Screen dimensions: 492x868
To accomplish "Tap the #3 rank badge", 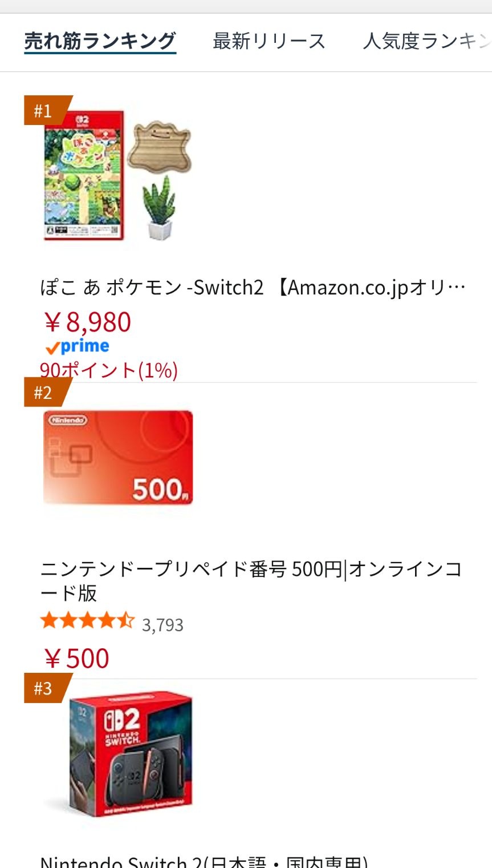I will [44, 689].
